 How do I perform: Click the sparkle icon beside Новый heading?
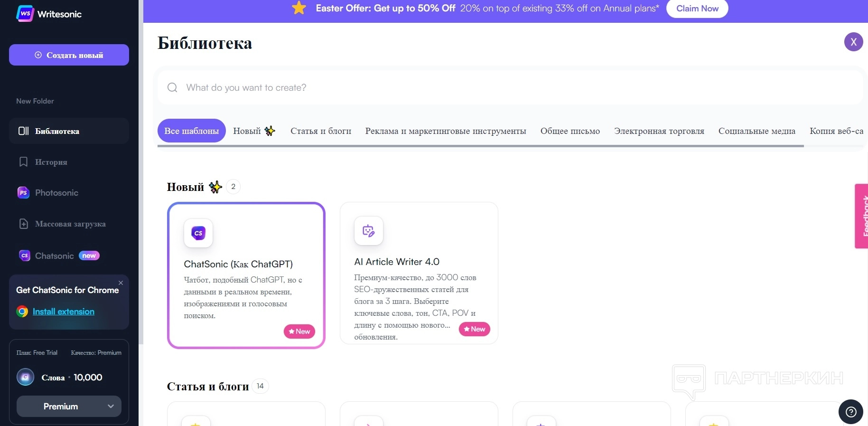coord(215,187)
